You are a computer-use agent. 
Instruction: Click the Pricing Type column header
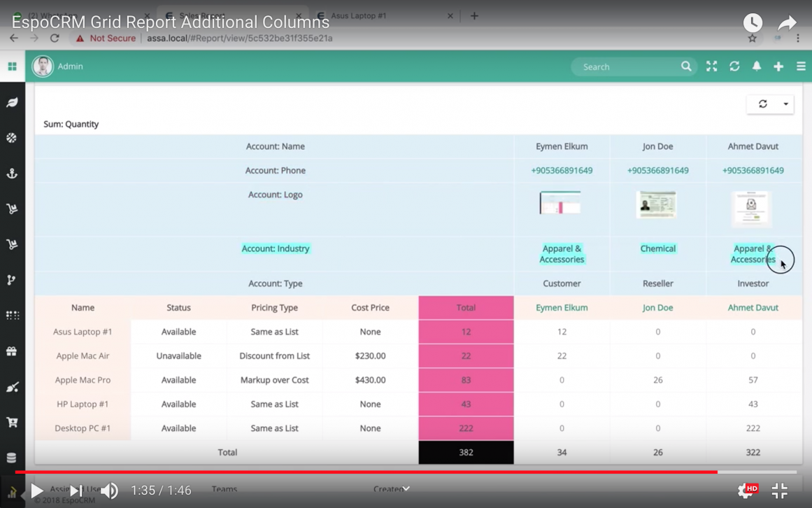274,308
